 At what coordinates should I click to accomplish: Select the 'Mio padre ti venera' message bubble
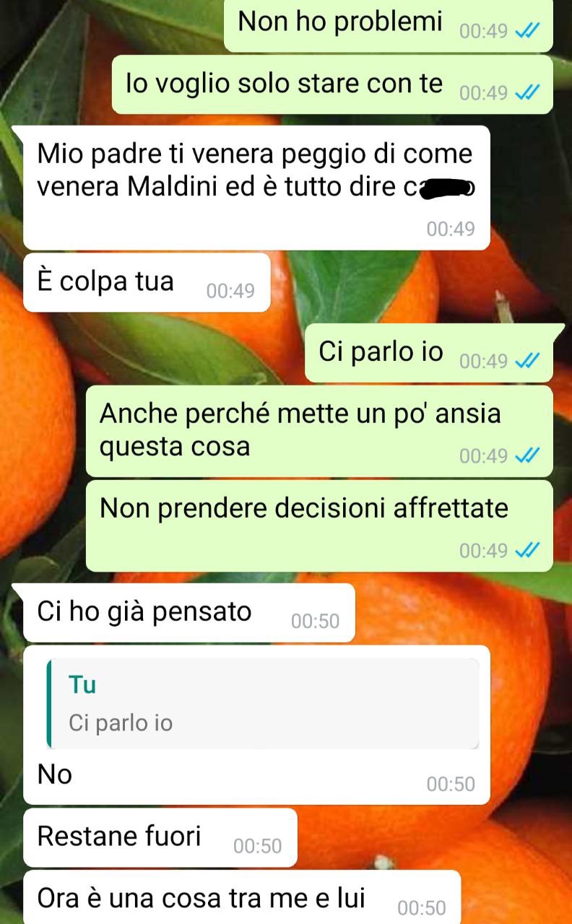[257, 188]
